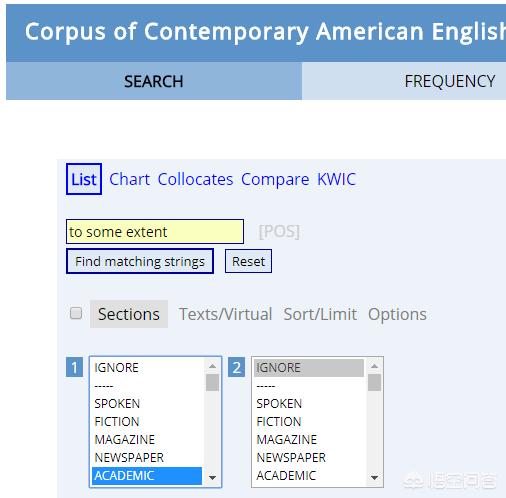Select FICTION in section list 2

pyautogui.click(x=309, y=421)
